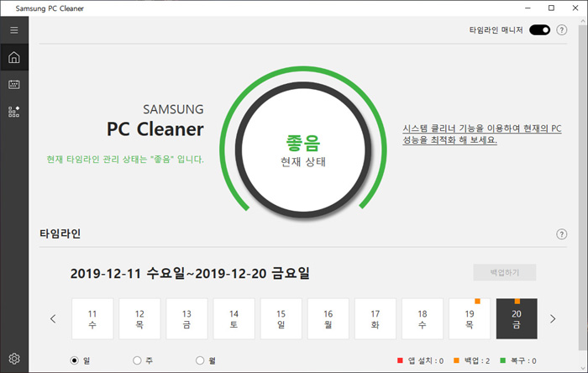Click the green 현재 타임라인 관리 상태 message
The height and width of the screenshot is (373, 588).
[x=125, y=160]
